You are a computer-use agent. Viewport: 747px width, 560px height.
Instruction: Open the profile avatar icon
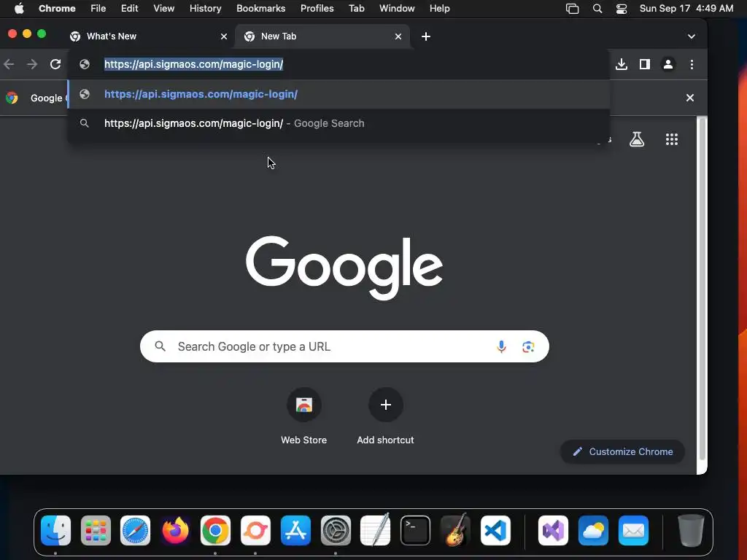tap(668, 64)
